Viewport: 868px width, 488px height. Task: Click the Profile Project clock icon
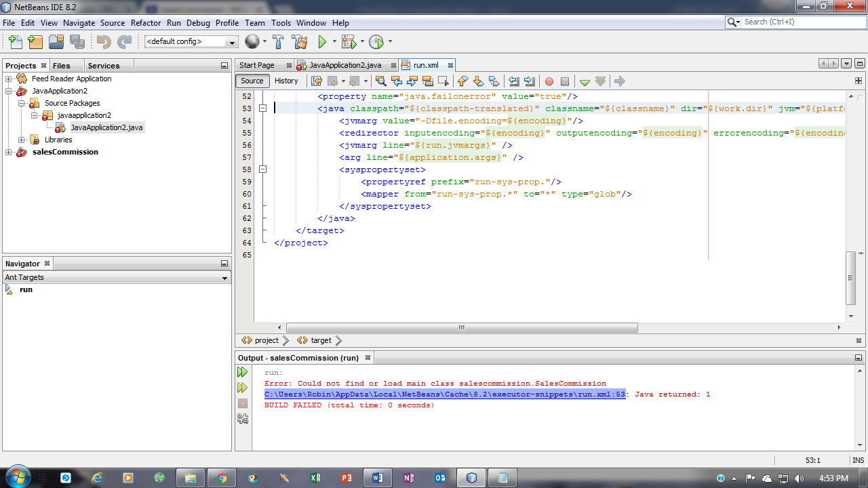coord(376,42)
